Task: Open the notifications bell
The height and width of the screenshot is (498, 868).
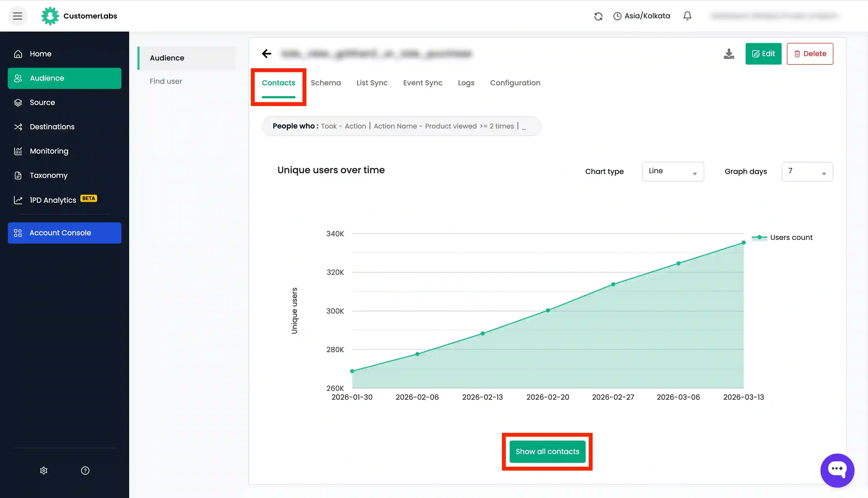Action: [687, 16]
